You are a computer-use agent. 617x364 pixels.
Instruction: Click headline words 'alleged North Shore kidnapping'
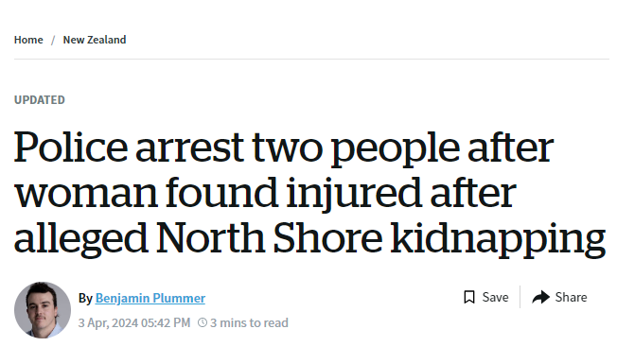[309, 238]
